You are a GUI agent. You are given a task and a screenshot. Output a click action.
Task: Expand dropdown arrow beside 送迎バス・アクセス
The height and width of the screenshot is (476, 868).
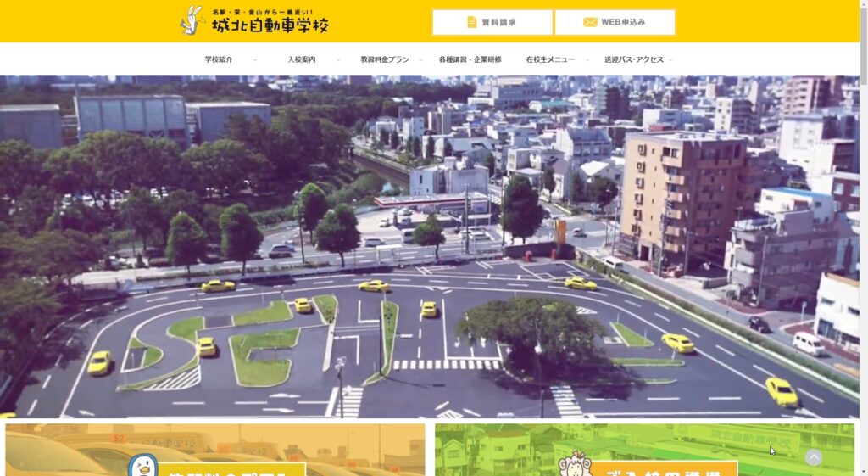670,60
